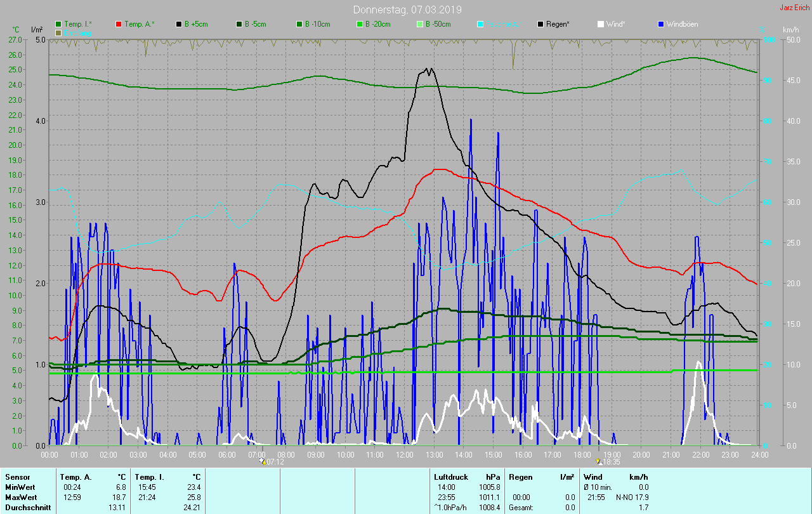Click the sunset marker at 18:35

598,462
